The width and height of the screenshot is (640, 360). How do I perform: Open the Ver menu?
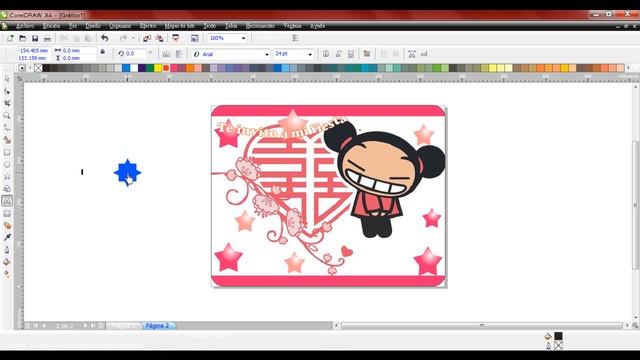pyautogui.click(x=73, y=26)
